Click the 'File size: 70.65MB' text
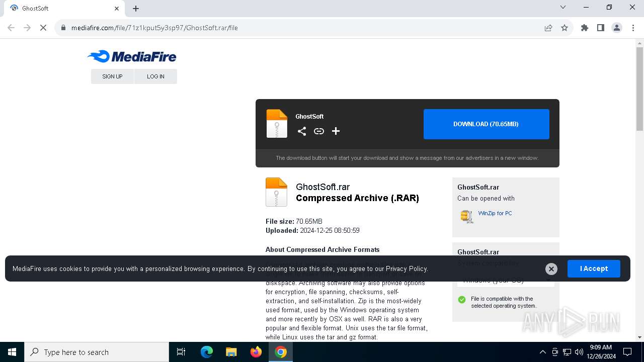Screen dimensions: 644x362 click(294, 222)
